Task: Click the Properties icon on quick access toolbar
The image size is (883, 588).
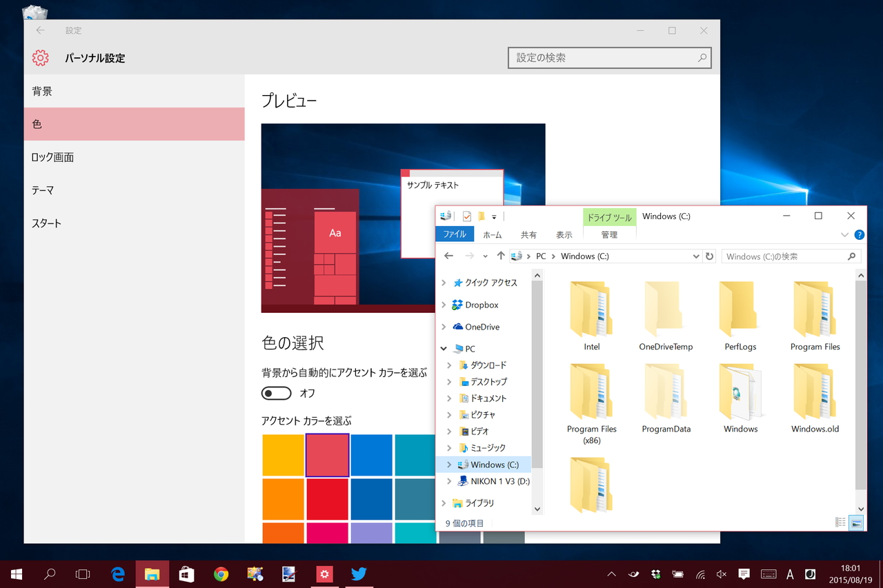Action: tap(465, 216)
